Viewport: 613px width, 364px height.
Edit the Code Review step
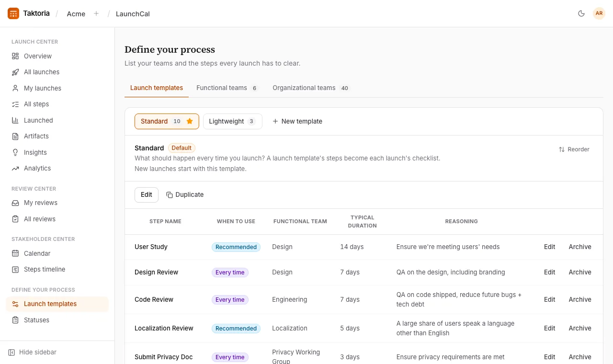coord(549,299)
